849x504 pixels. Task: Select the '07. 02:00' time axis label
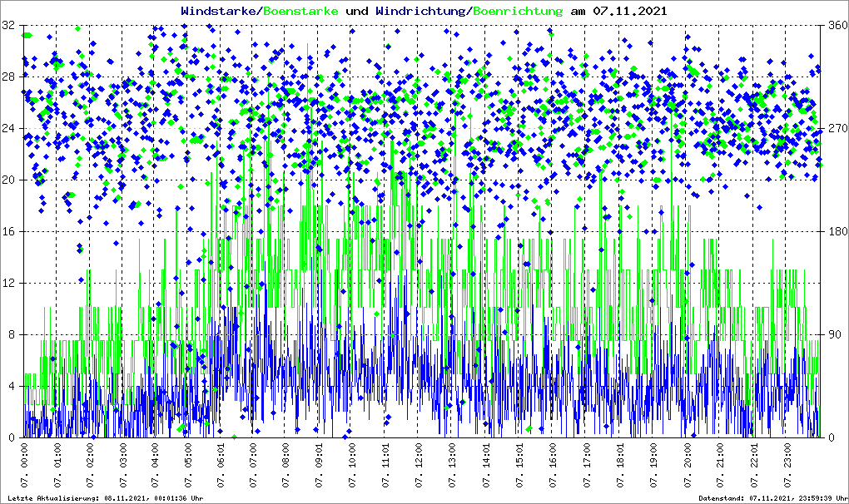click(89, 465)
